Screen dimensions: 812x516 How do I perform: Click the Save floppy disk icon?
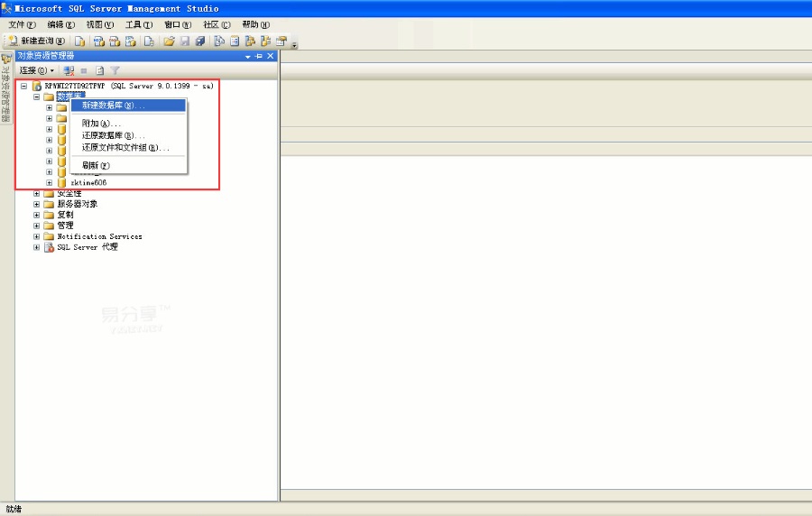point(185,41)
